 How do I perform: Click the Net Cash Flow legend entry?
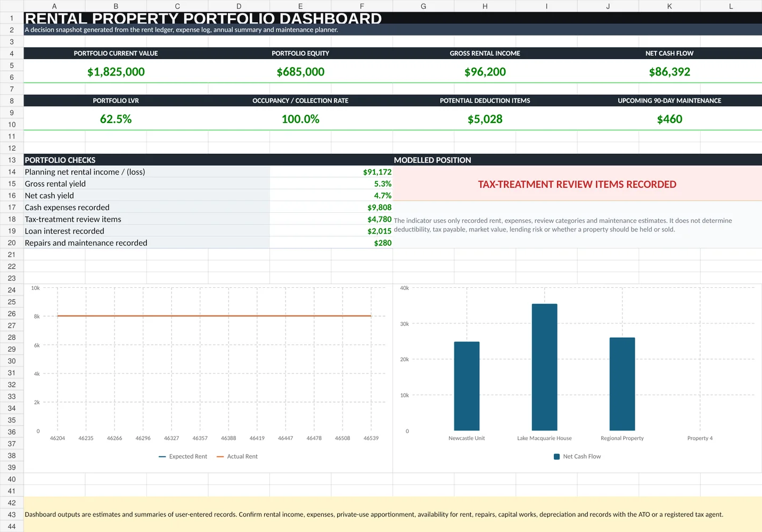pyautogui.click(x=577, y=456)
